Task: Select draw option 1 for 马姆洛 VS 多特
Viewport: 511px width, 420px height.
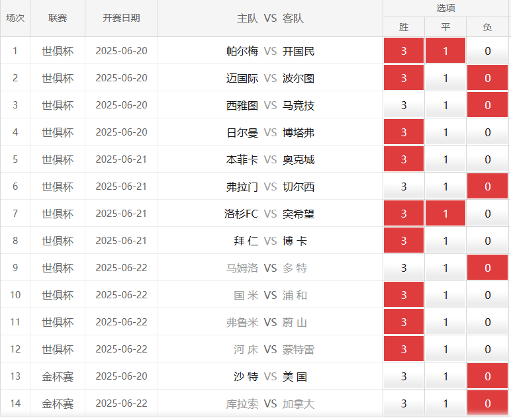Action: 445,268
